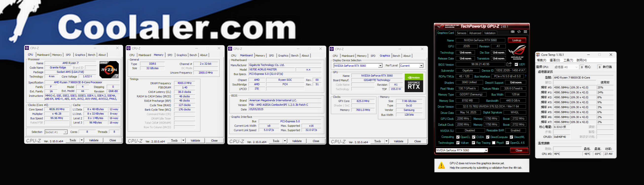Click the CPU-Z app icon in the Memory window title bar
The width and height of the screenshot is (644, 185).
(x=128, y=48)
